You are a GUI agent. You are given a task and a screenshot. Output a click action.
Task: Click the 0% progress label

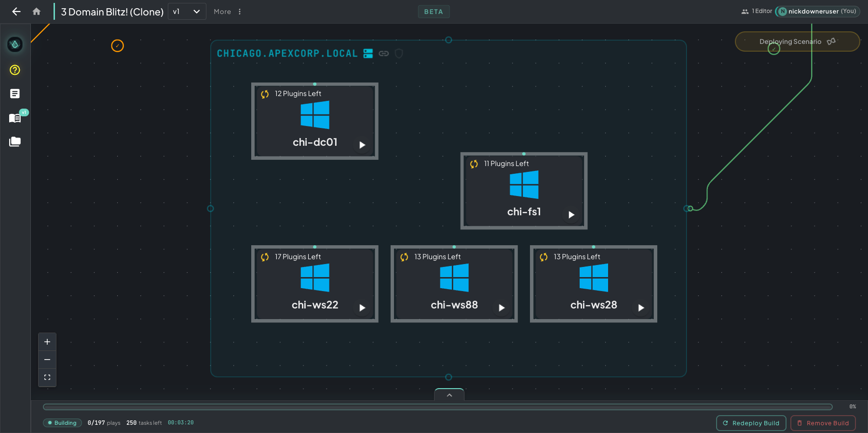point(853,407)
